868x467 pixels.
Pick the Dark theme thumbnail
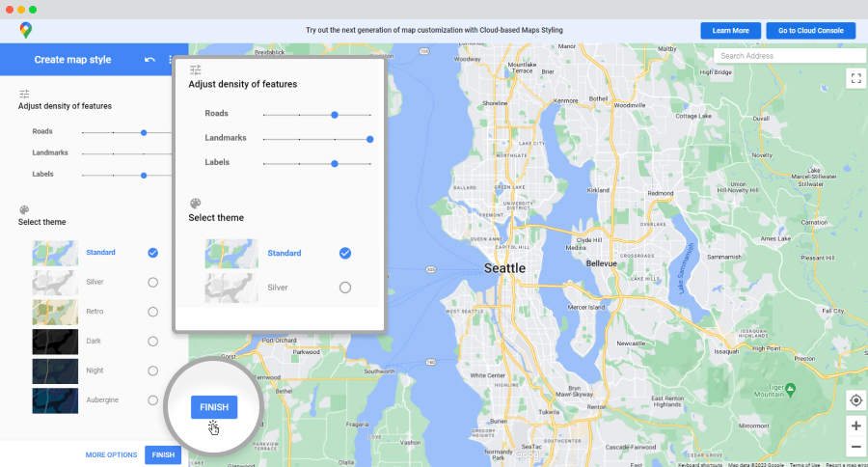tap(55, 342)
